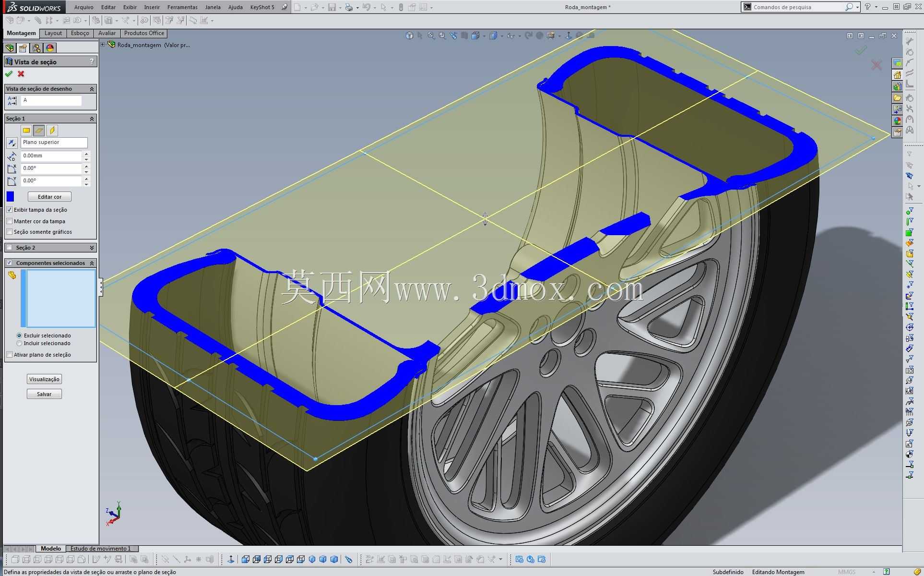Expand the Roda_montagem tree node

[x=103, y=45]
